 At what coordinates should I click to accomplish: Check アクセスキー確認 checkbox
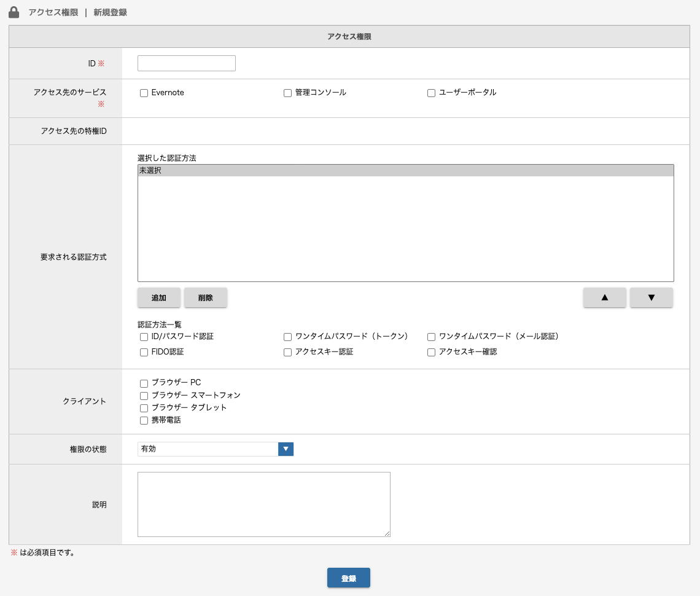point(431,353)
